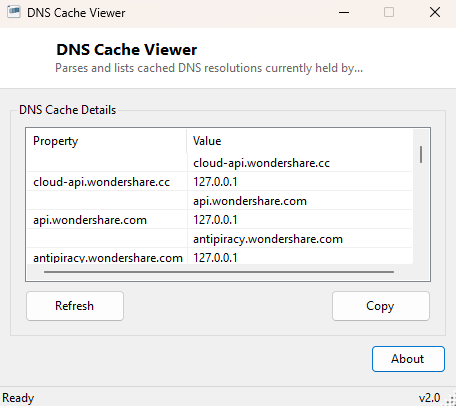
Task: Click the 'Ready' status bar text
Action: 18,398
